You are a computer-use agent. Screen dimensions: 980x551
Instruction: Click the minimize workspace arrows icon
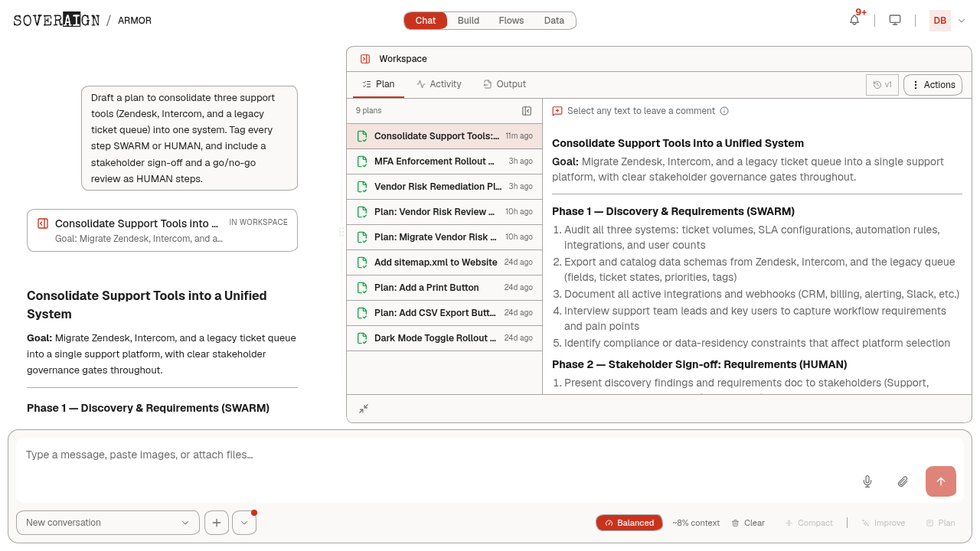pos(364,409)
